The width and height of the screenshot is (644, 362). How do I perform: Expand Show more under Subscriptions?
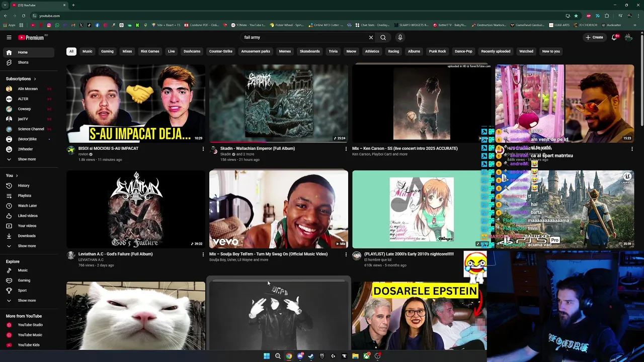tap(29, 159)
